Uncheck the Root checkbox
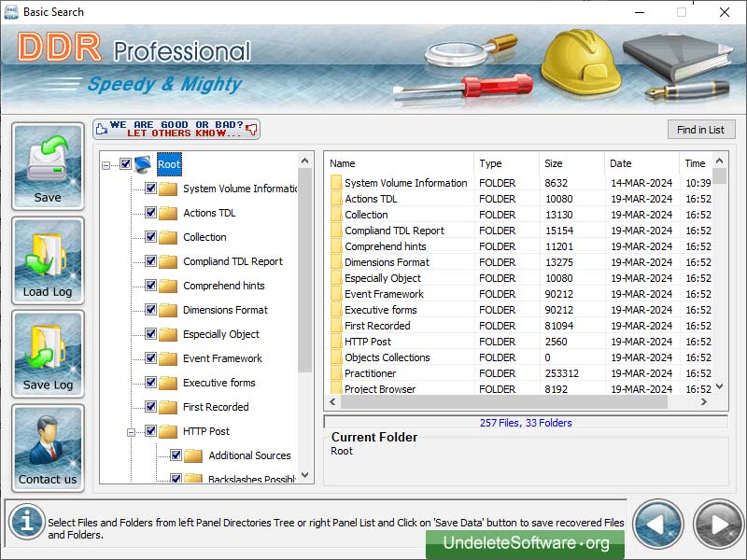 tap(125, 164)
